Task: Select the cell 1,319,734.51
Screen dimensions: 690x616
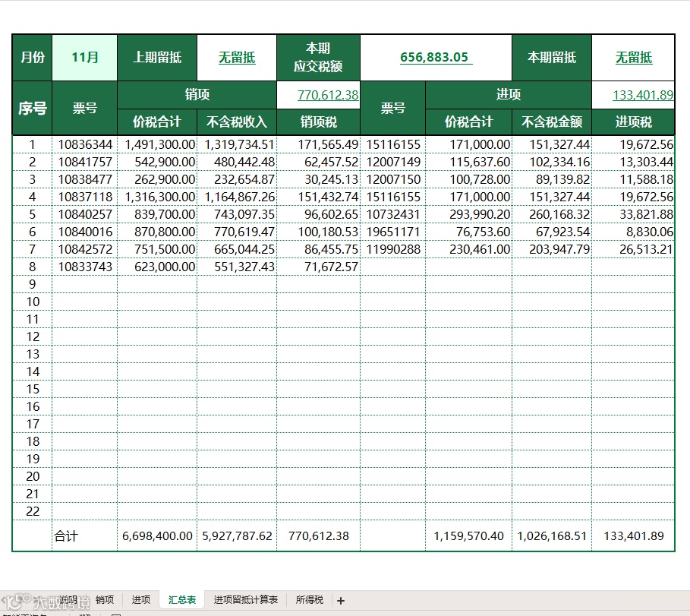Action: coord(237,144)
